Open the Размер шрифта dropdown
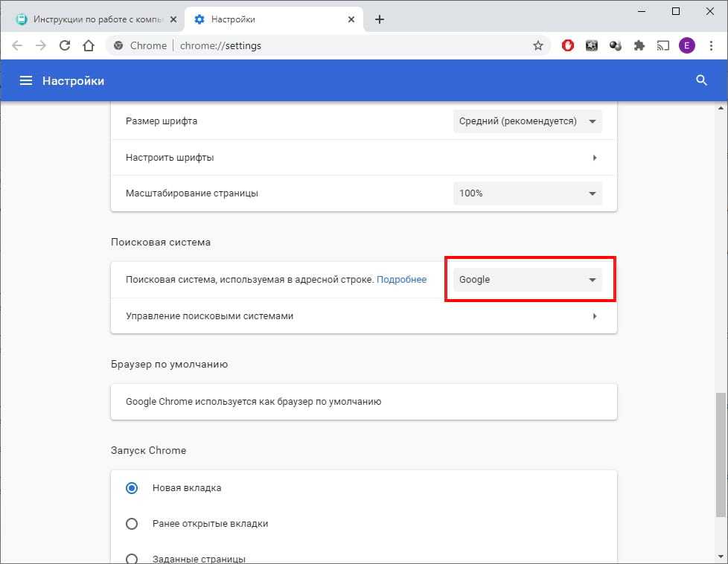The width and height of the screenshot is (728, 564). [528, 121]
